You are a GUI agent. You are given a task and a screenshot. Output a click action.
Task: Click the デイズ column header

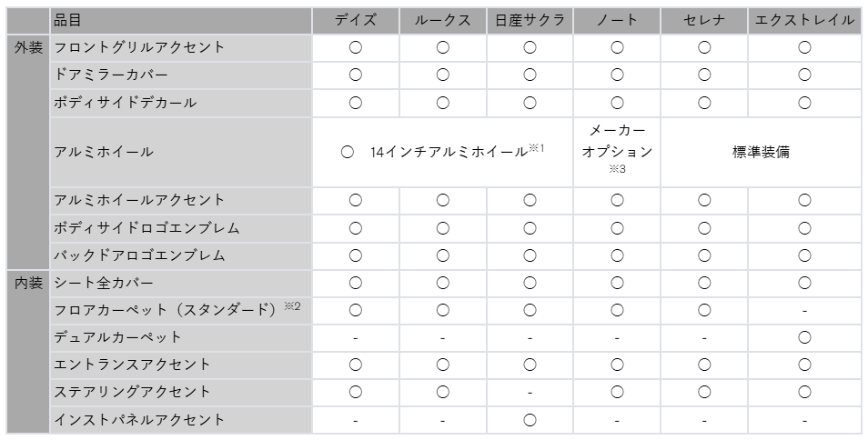pyautogui.click(x=355, y=19)
